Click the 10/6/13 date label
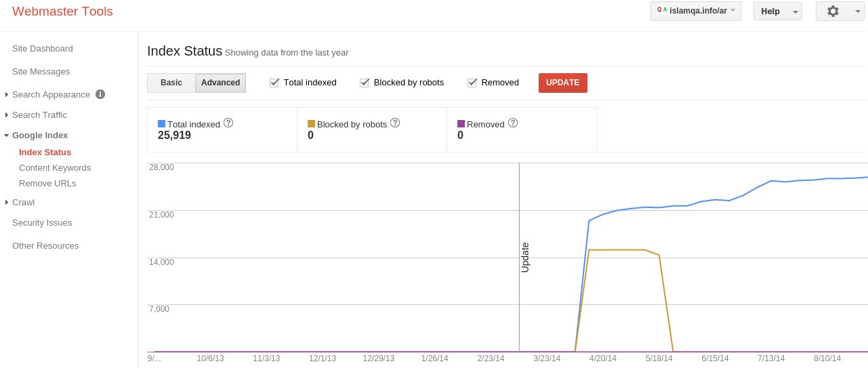The image size is (868, 368). (210, 359)
